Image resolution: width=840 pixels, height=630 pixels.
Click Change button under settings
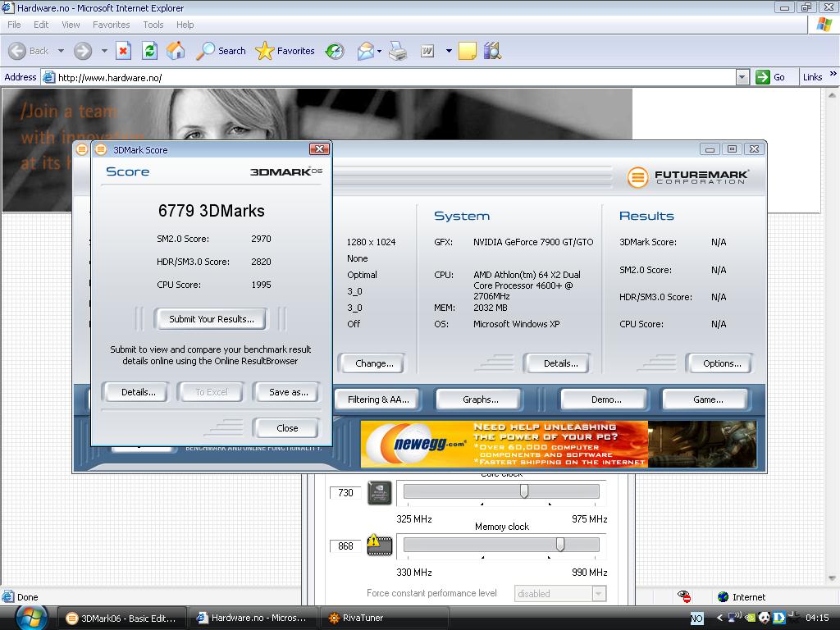point(374,363)
